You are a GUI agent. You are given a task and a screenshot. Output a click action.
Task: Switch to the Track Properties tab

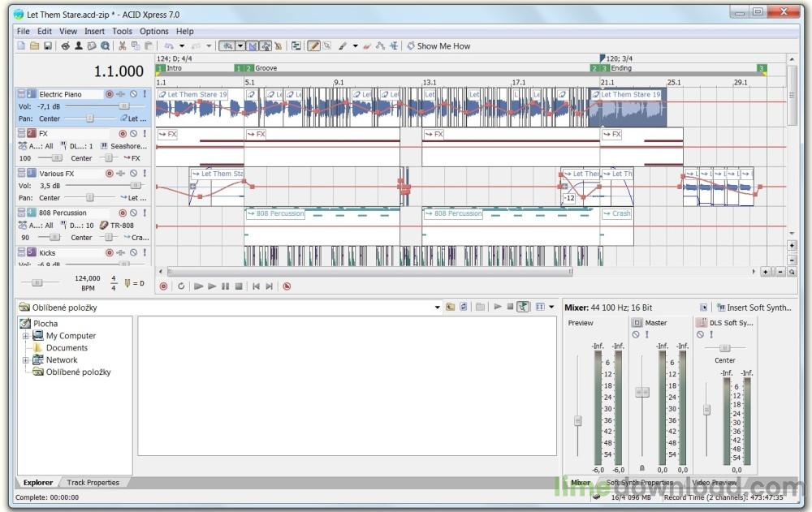(93, 483)
